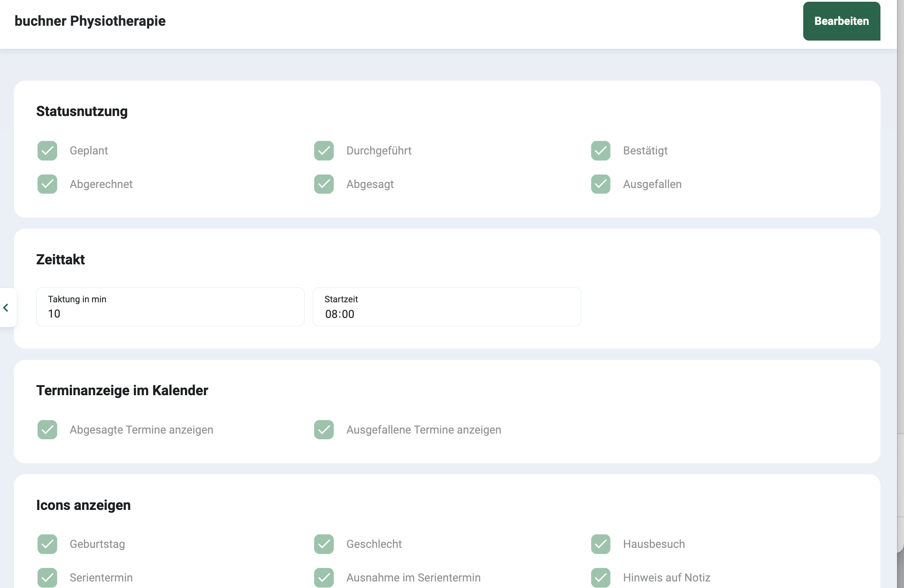Select the Taktung in min field

pyautogui.click(x=170, y=307)
